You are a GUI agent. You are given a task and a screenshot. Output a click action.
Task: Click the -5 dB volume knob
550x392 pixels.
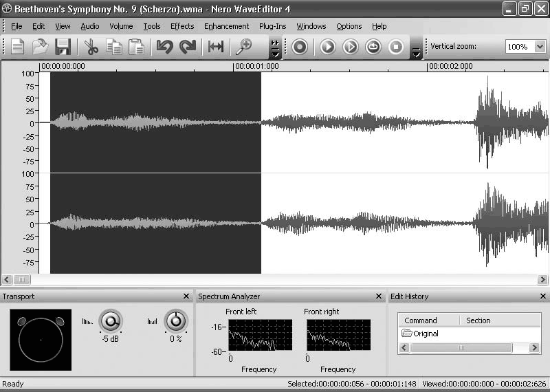110,320
